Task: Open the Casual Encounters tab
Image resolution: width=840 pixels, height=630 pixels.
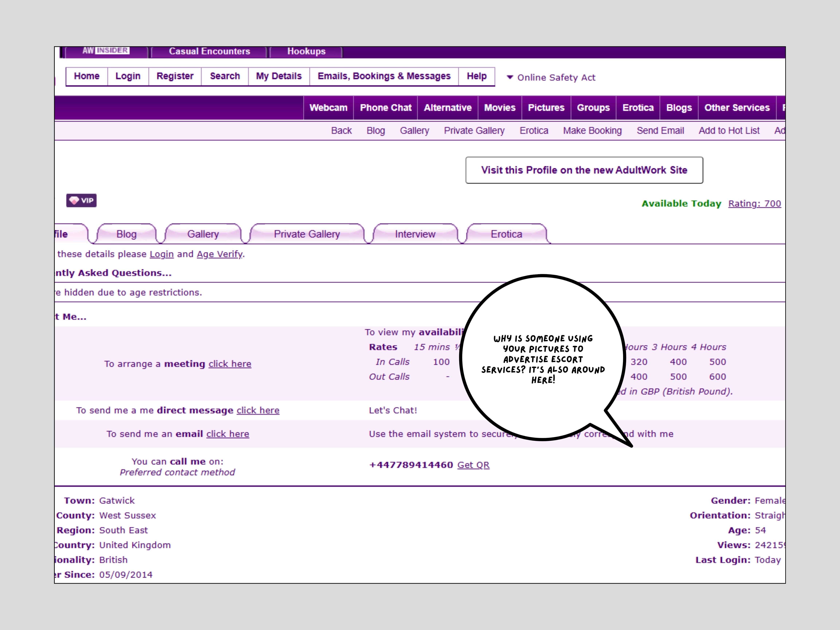Action: pyautogui.click(x=209, y=51)
